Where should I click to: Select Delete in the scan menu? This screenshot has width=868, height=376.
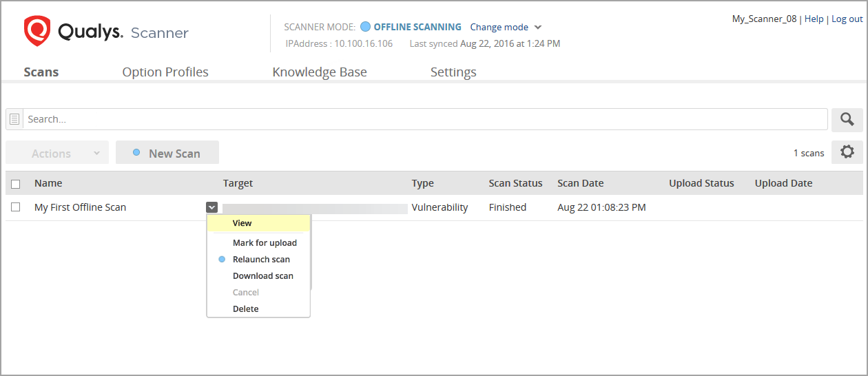(x=245, y=309)
